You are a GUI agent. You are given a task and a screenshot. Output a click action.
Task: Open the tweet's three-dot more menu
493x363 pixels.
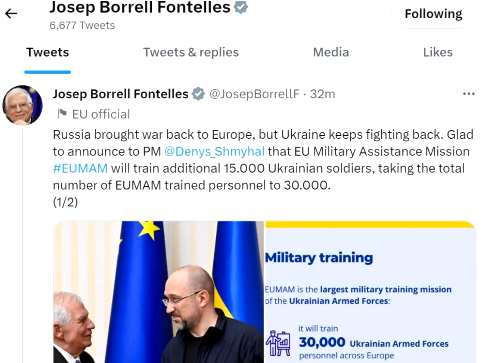(x=469, y=94)
